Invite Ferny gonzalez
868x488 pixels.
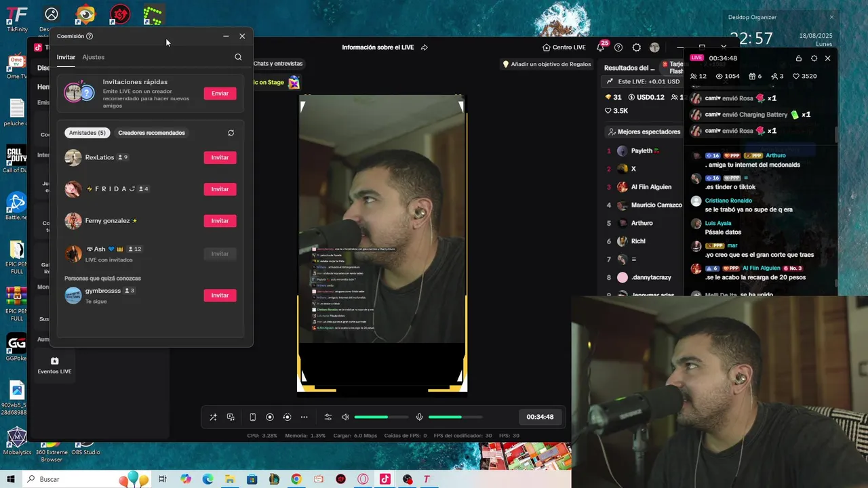point(220,221)
